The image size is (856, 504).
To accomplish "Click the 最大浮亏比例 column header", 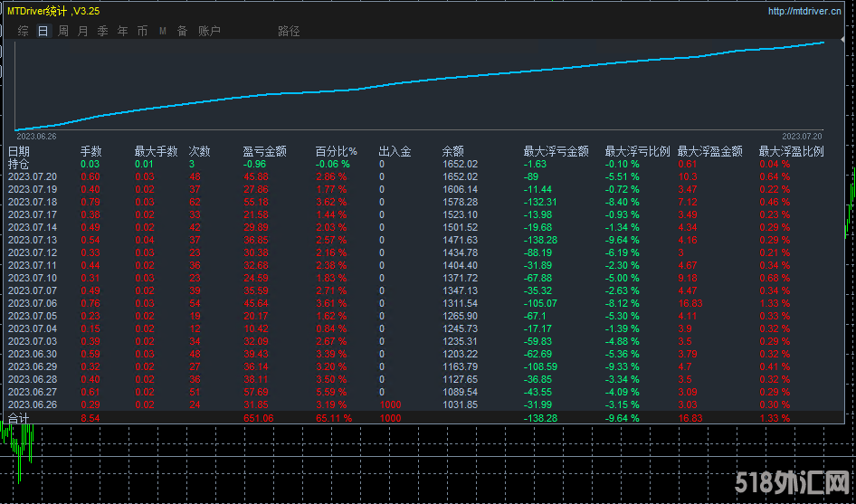I will 637,152.
